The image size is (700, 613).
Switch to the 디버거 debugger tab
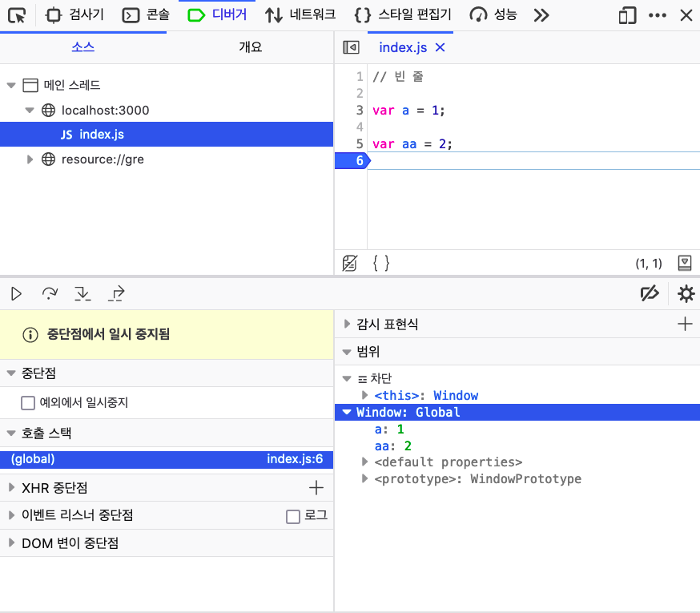217,15
